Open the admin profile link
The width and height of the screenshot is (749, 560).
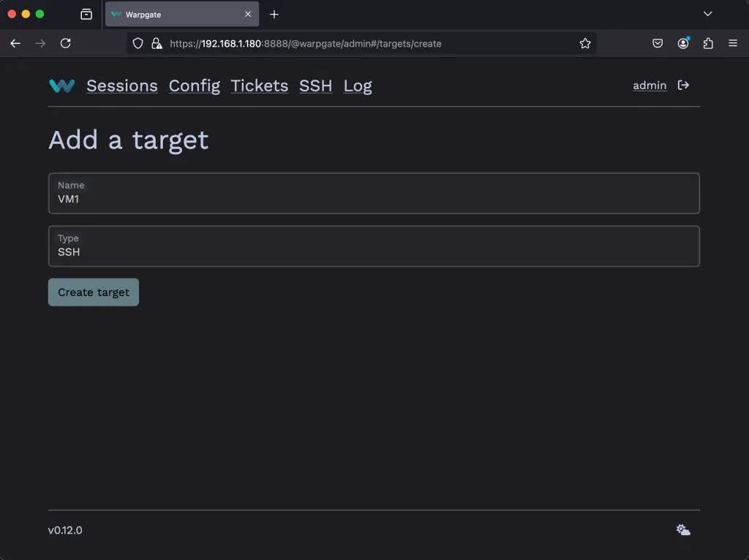[649, 85]
